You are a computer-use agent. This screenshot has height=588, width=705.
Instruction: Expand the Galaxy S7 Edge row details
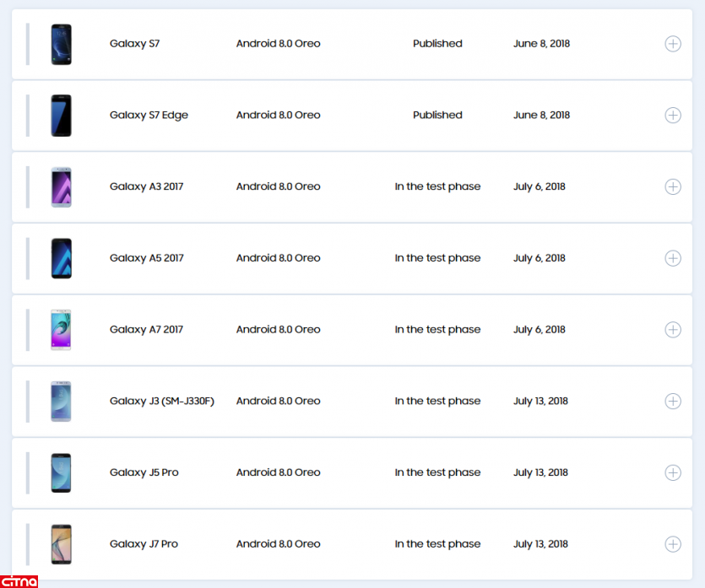[x=673, y=116]
